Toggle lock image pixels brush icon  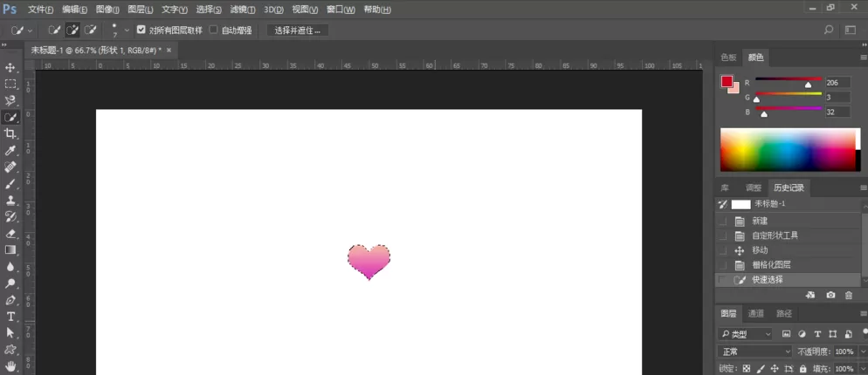(x=761, y=368)
